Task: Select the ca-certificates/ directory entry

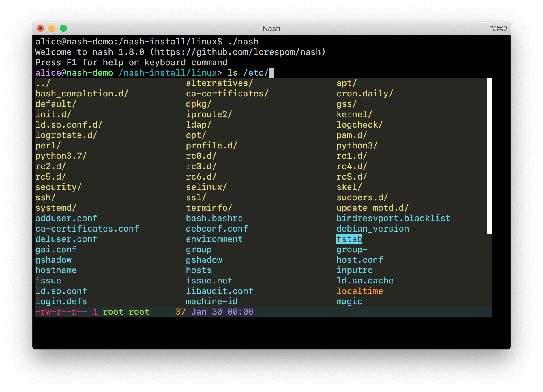Action: point(227,94)
